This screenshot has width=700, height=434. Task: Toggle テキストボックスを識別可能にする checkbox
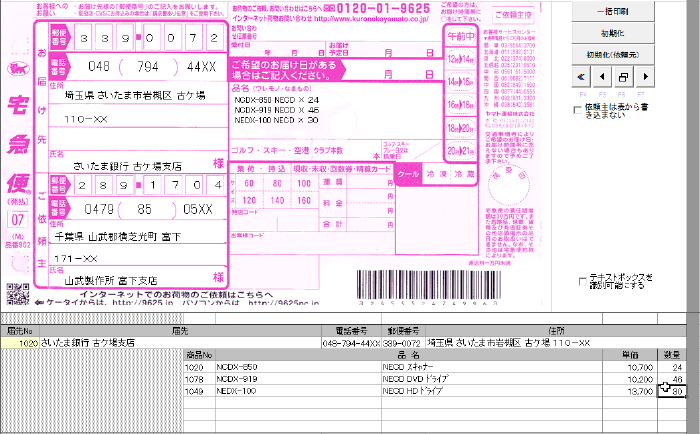point(583,281)
